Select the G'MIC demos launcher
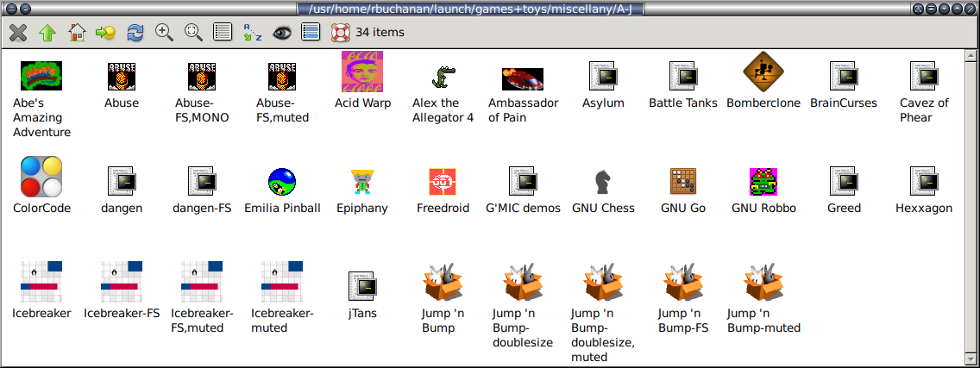This screenshot has height=368, width=980. pyautogui.click(x=523, y=181)
